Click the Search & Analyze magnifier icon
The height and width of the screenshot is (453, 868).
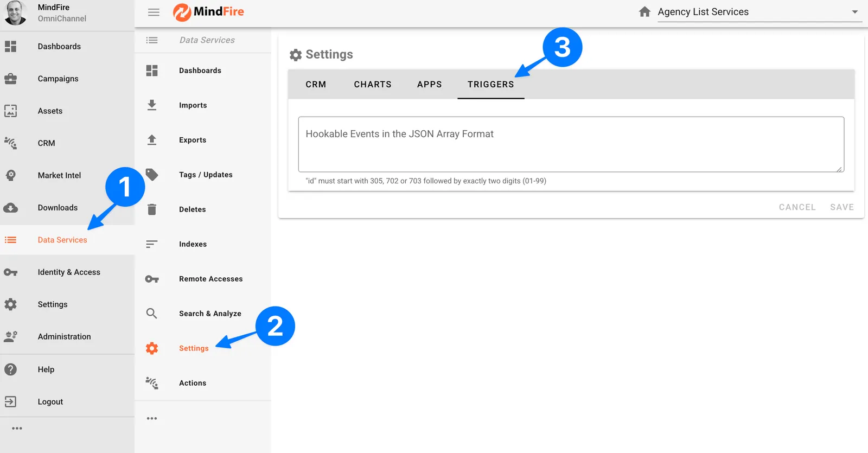(152, 314)
